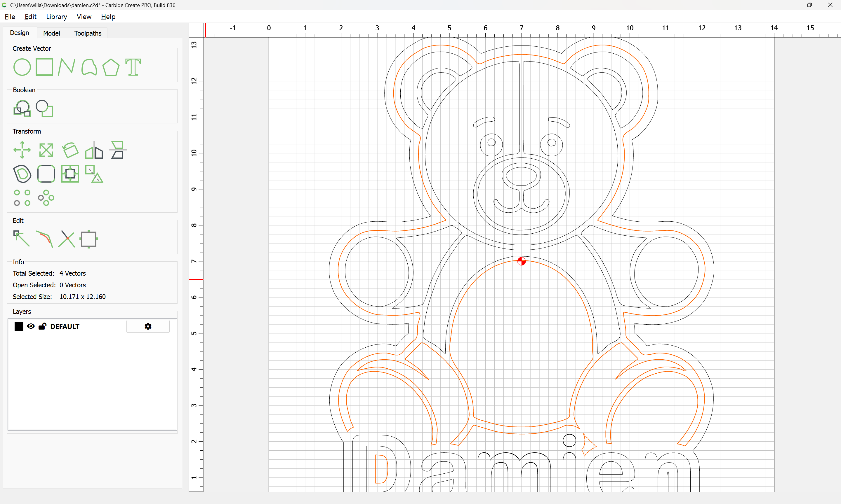841x504 pixels.
Task: Switch to the Model tab
Action: click(x=51, y=33)
